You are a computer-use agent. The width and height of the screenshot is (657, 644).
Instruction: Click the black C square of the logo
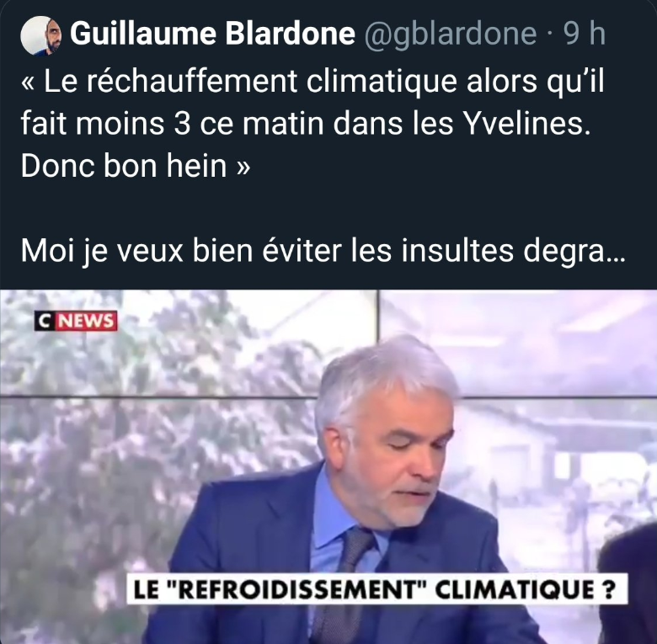pyautogui.click(x=45, y=321)
